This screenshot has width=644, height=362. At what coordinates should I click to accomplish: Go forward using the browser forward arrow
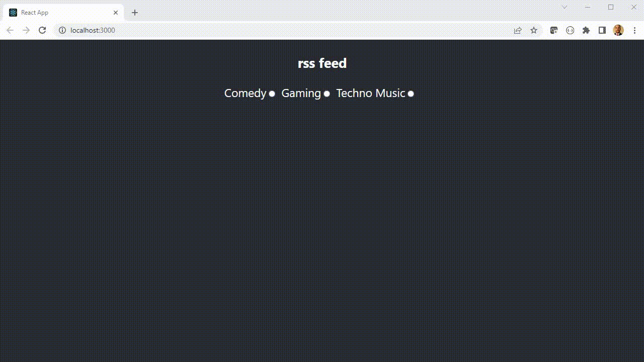pos(26,30)
